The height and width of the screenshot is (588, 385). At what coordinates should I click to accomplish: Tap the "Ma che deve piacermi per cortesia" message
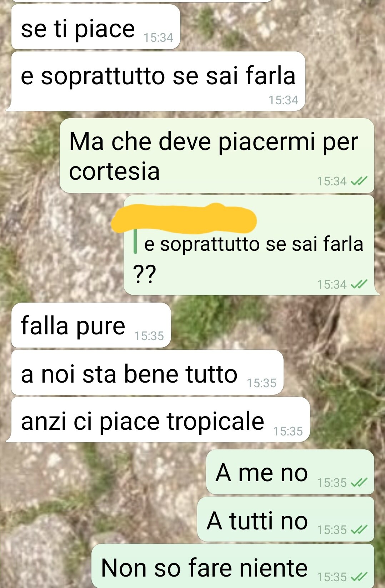click(217, 156)
